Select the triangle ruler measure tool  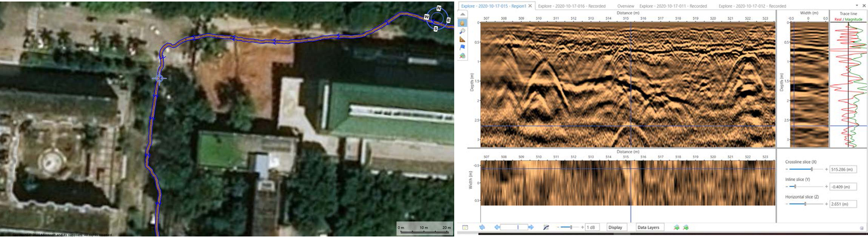[462, 40]
